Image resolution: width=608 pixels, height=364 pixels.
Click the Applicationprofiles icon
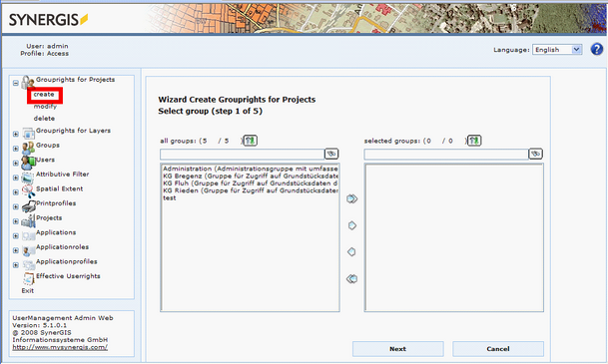tap(28, 265)
